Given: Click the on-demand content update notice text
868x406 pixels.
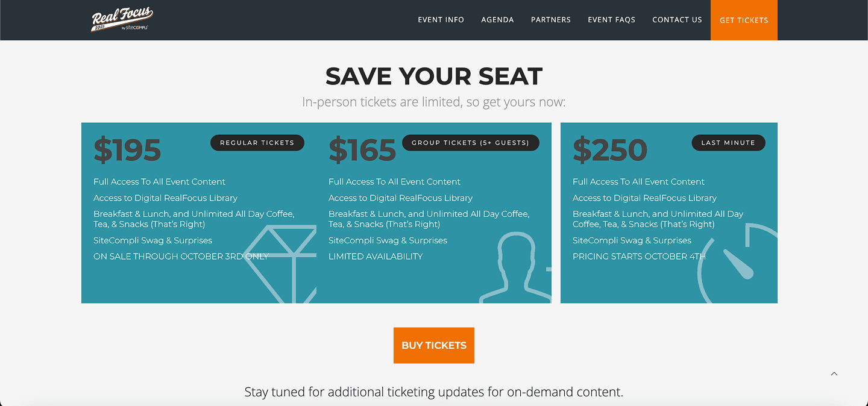Looking at the screenshot, I should 433,392.
